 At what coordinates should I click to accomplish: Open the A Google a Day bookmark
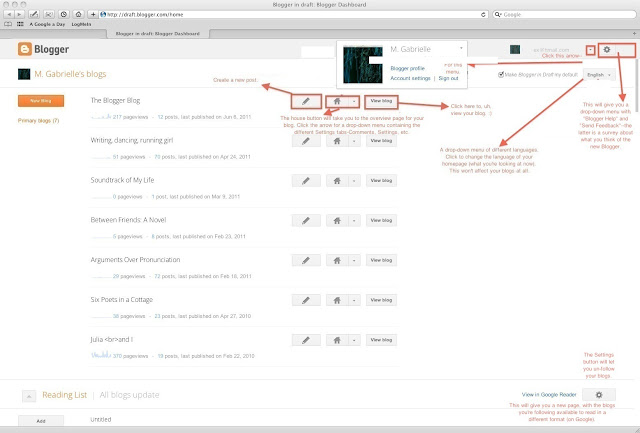click(x=47, y=24)
